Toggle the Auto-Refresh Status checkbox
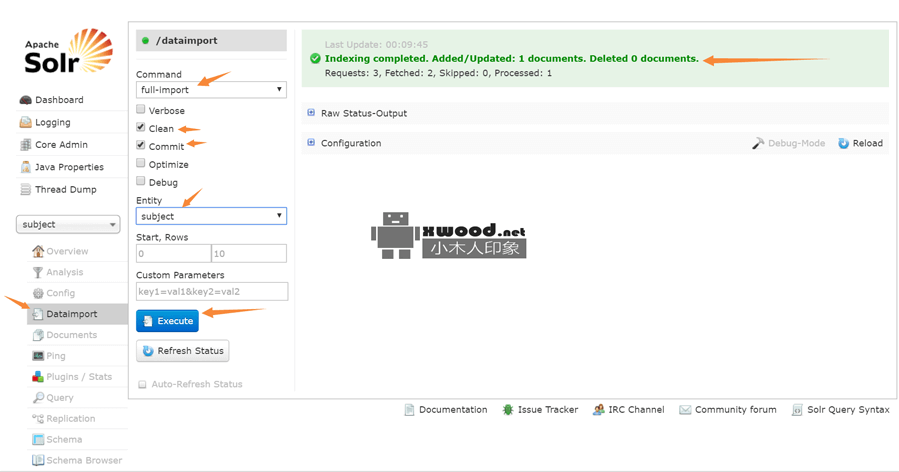The width and height of the screenshot is (899, 472). pos(142,384)
